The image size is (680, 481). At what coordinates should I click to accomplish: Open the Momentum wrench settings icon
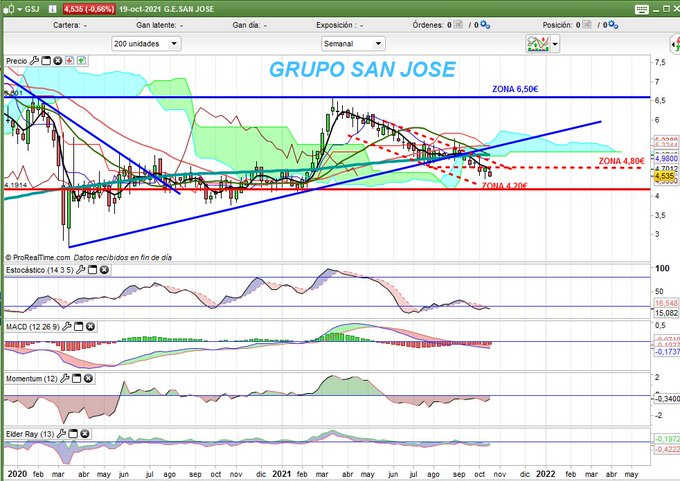[x=65, y=379]
